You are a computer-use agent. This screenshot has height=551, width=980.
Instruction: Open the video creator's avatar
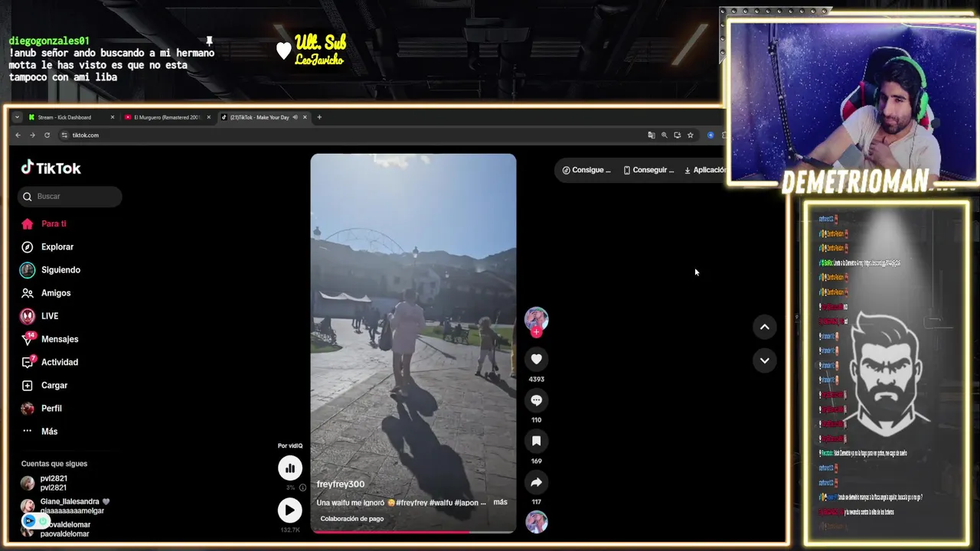click(536, 318)
